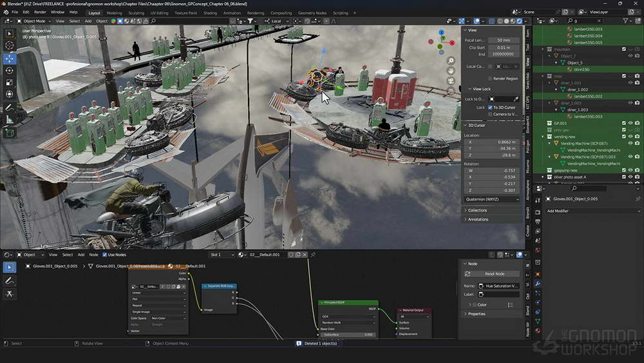Viewport: 644px width, 363px height.
Task: Switch to rendered viewport shading
Action: coord(519,21)
